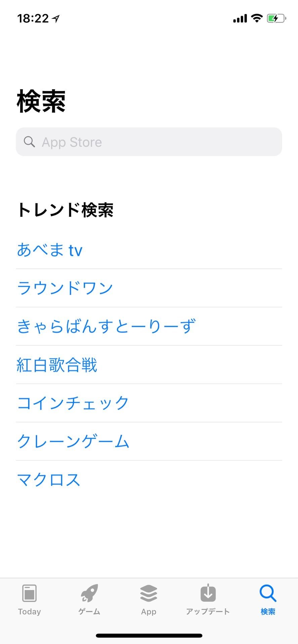The image size is (298, 644).
Task: Choose trending search 紅白歌合戦
Action: click(57, 365)
